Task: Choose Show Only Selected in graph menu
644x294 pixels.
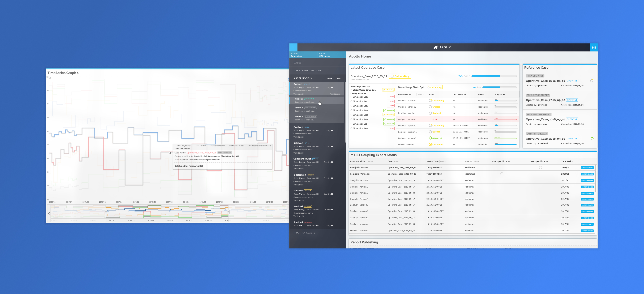Action: (184, 146)
